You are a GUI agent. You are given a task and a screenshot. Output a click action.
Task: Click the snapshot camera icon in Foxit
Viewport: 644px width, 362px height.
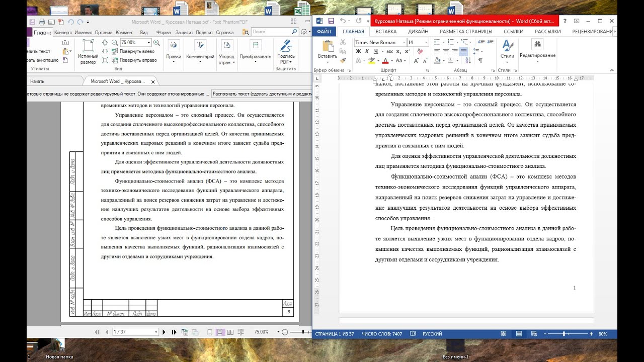(65, 43)
